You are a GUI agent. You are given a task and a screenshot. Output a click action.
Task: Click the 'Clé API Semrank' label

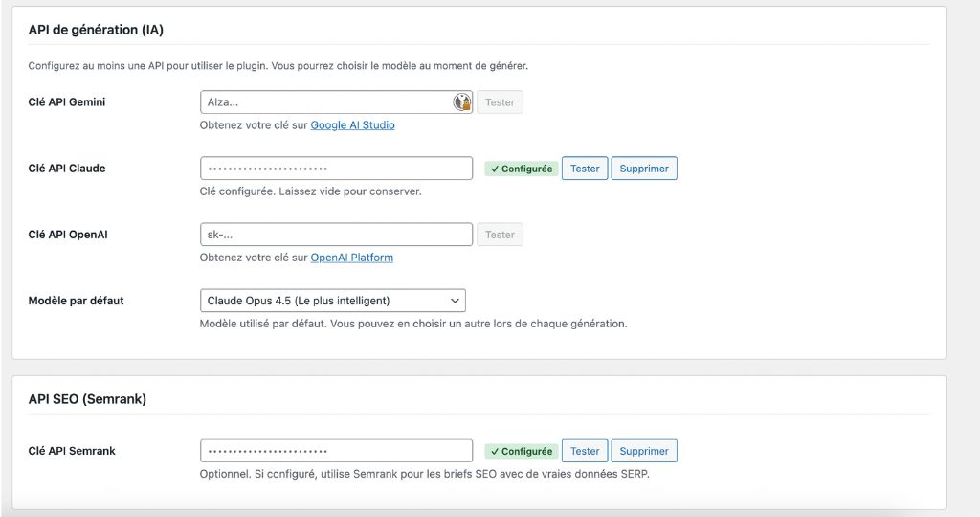(72, 451)
